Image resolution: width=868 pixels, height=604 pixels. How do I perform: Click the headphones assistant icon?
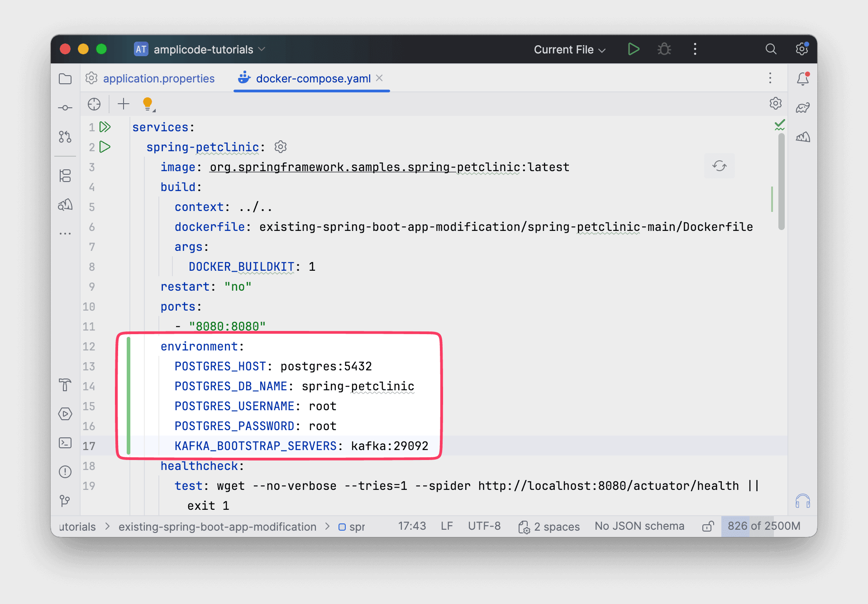coord(803,501)
